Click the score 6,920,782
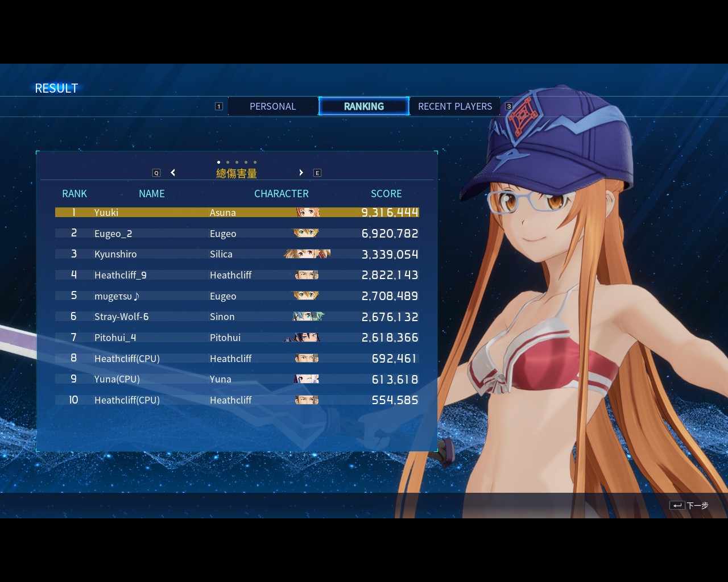The width and height of the screenshot is (728, 582). 390,234
